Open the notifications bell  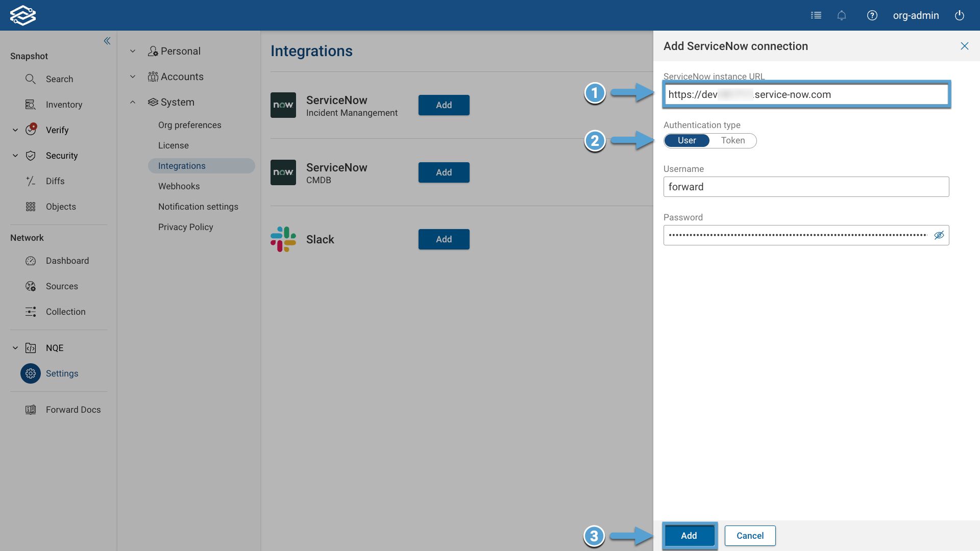point(841,15)
